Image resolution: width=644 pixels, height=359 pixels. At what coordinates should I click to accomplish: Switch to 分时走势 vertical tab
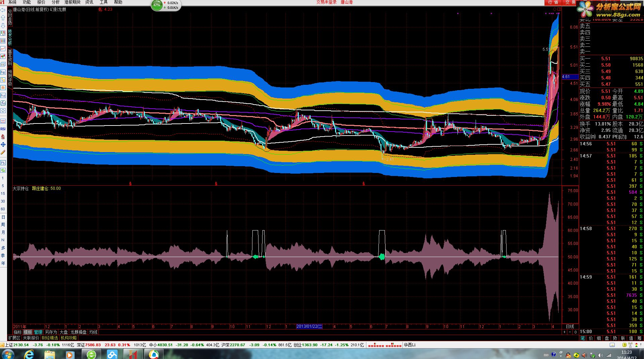click(10, 17)
